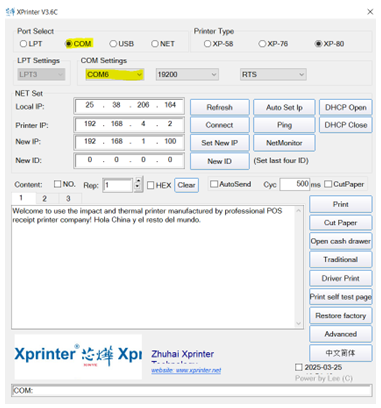Close the XPrinter V3.6C window

[x=370, y=12]
